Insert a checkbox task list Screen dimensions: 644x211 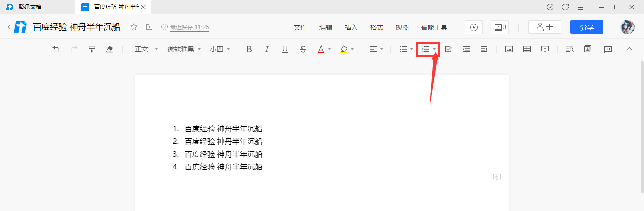point(448,49)
